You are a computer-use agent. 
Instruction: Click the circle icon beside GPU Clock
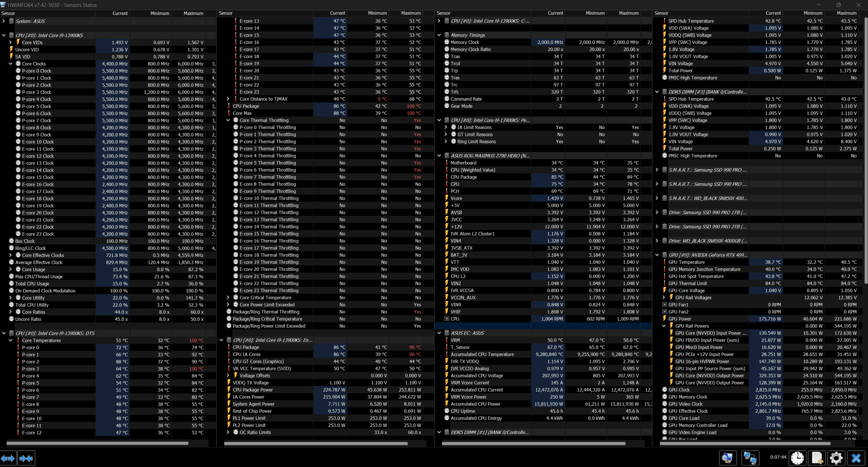pos(664,390)
